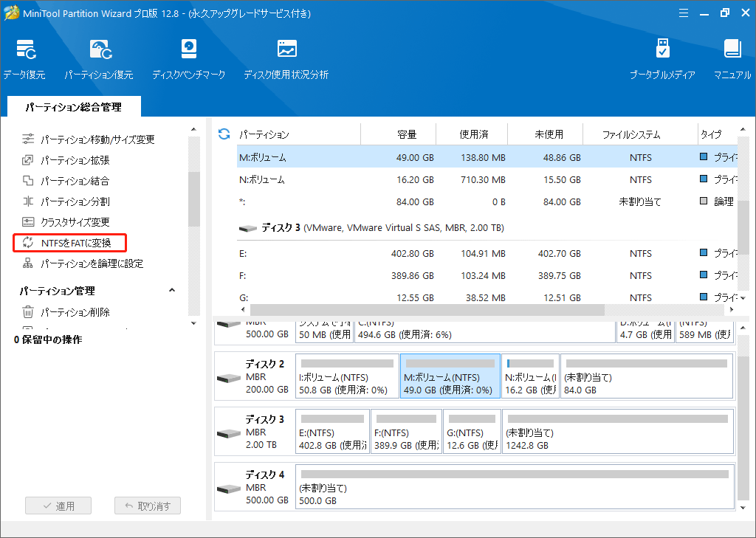Viewport: 756px width, 538px height.
Task: Select ディスク 4 drive icon in disk map
Action: pyautogui.click(x=229, y=489)
